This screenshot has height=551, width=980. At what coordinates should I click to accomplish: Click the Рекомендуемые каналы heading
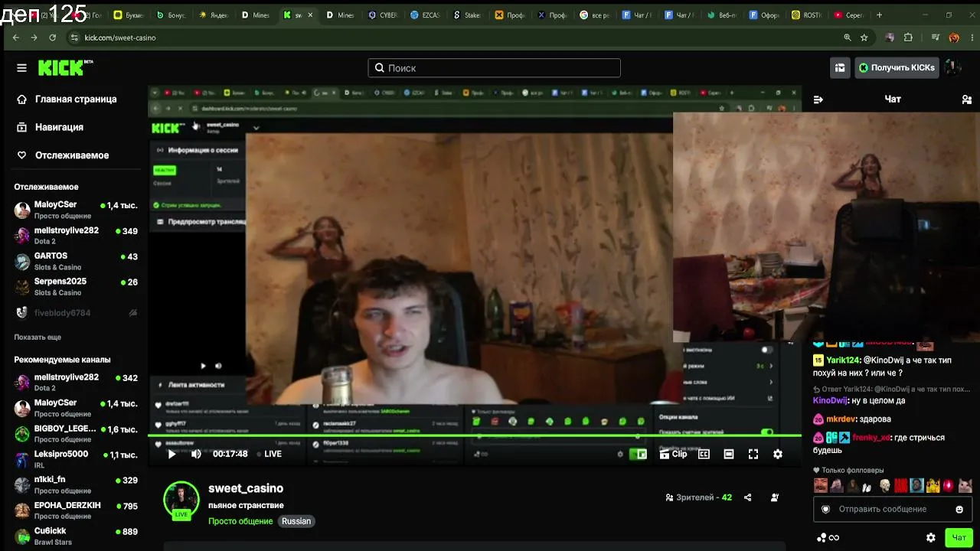[x=62, y=360]
